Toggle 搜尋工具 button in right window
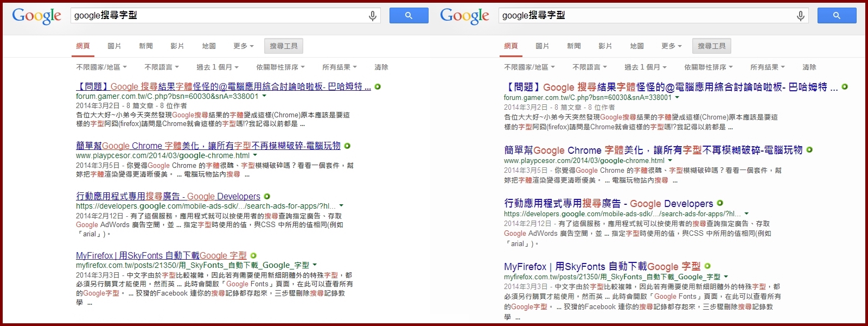Image resolution: width=868 pixels, height=326 pixels. (x=712, y=46)
